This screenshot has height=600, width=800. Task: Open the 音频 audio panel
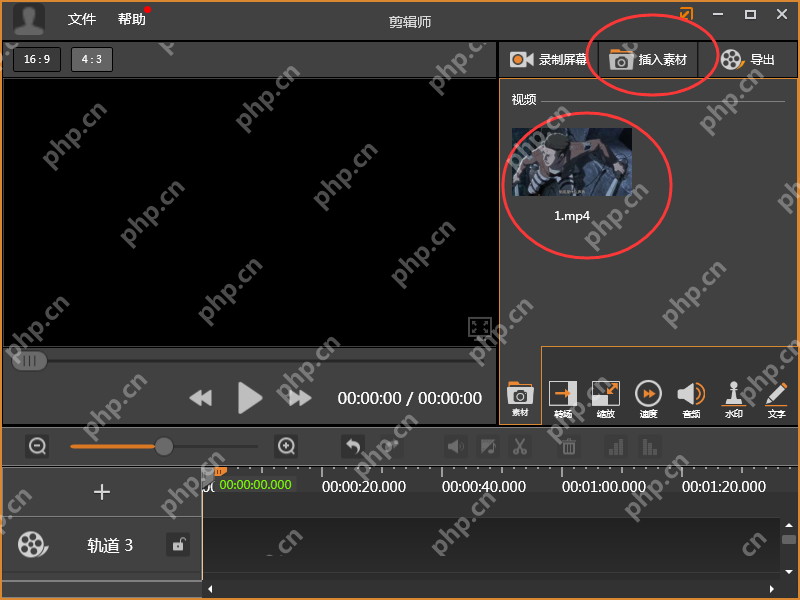[691, 399]
